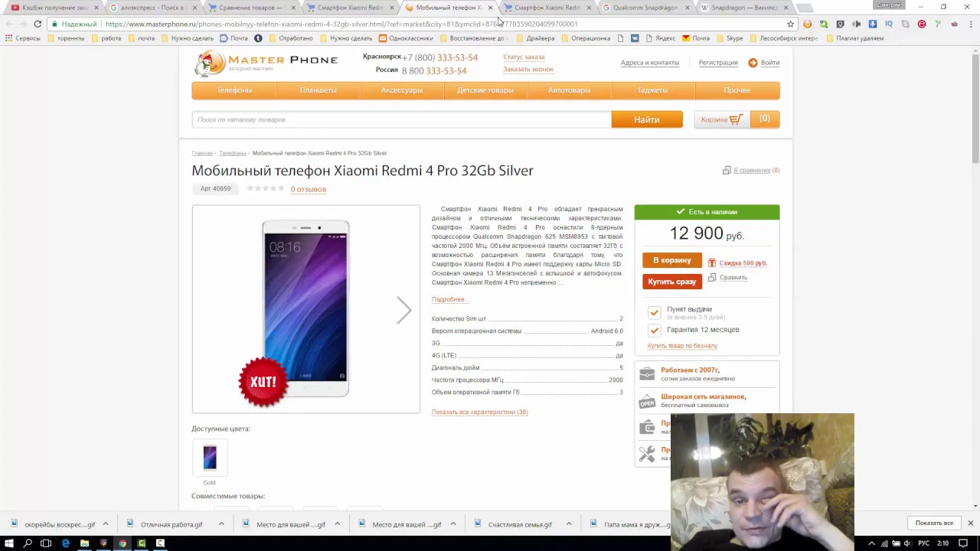Toggle the 'Пункт выдачи' checkbox
Viewport: 980px width, 551px height.
(x=654, y=312)
